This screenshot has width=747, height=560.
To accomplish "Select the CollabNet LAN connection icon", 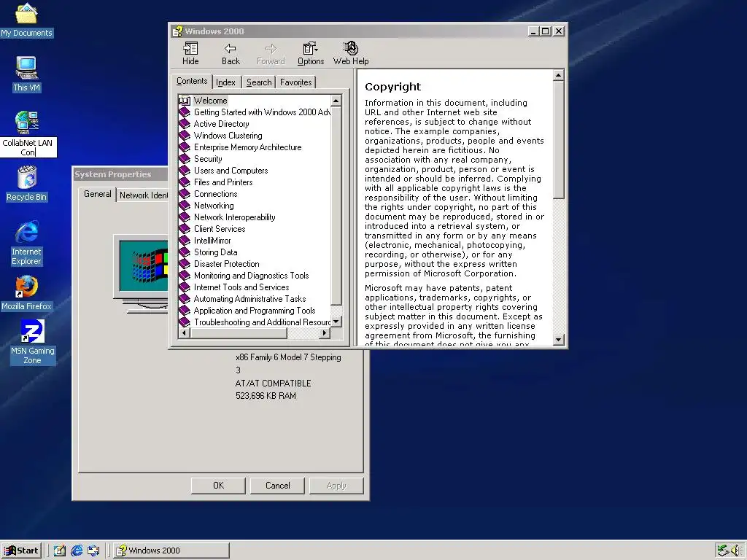I will pos(26,122).
